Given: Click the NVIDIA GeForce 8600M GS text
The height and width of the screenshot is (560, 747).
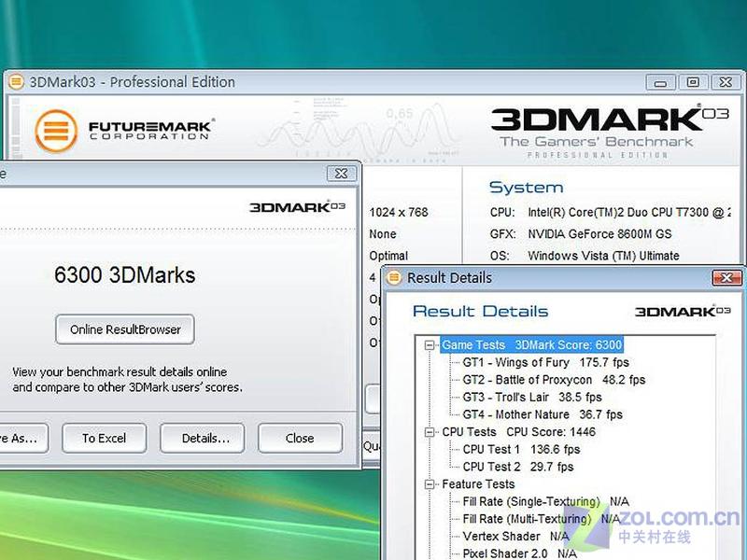Looking at the screenshot, I should point(599,234).
